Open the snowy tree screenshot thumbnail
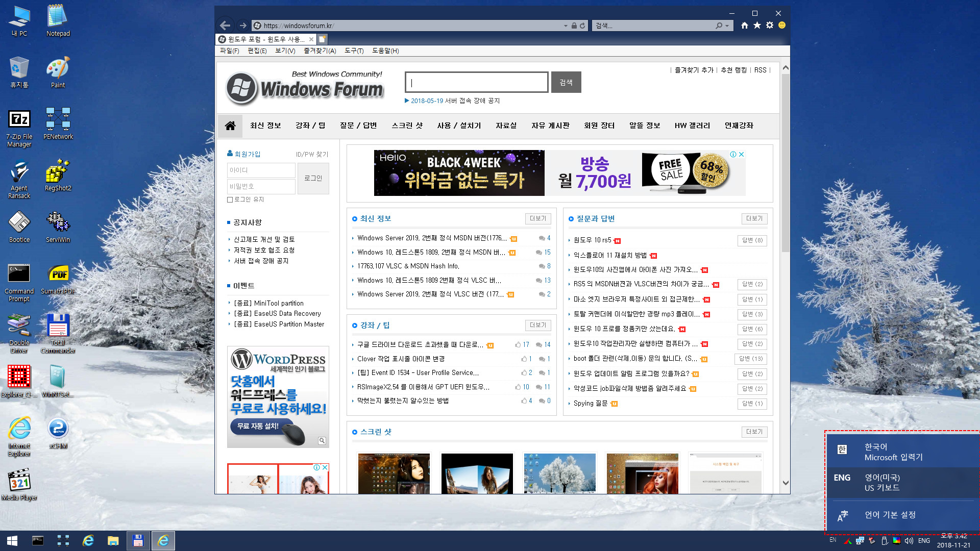980x551 pixels. pos(560,473)
